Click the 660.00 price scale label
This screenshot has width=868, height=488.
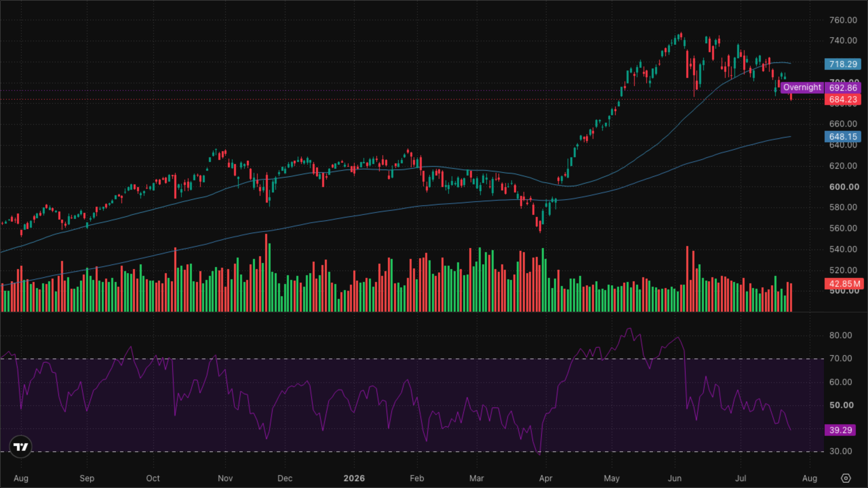[x=843, y=124]
